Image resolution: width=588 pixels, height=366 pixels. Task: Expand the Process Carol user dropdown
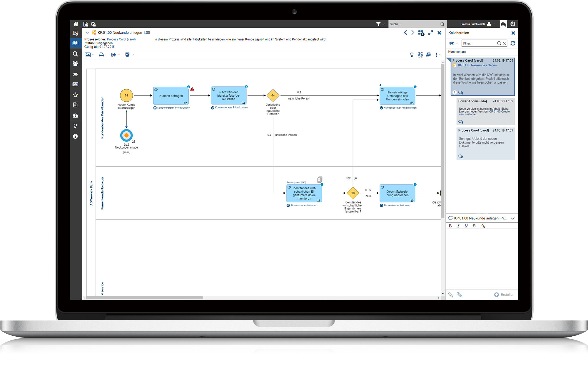pyautogui.click(x=495, y=24)
